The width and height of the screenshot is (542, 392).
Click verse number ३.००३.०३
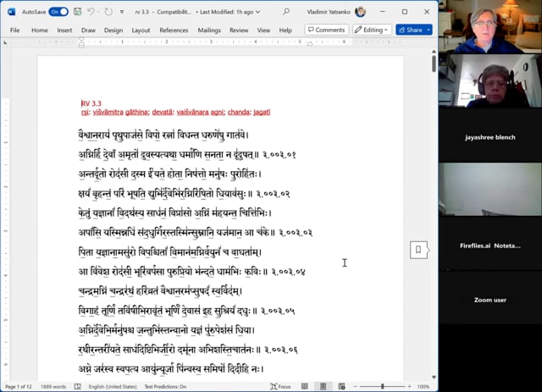click(x=296, y=233)
